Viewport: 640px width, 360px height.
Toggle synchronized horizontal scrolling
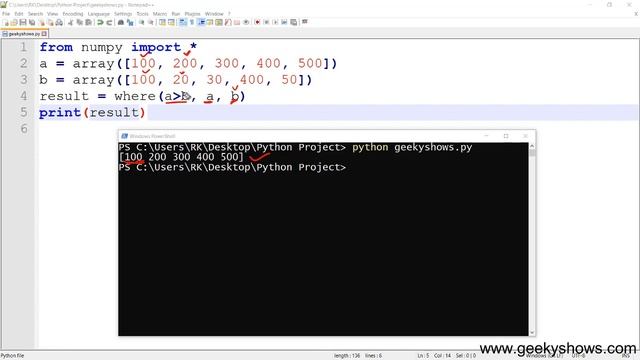pyautogui.click(x=171, y=22)
